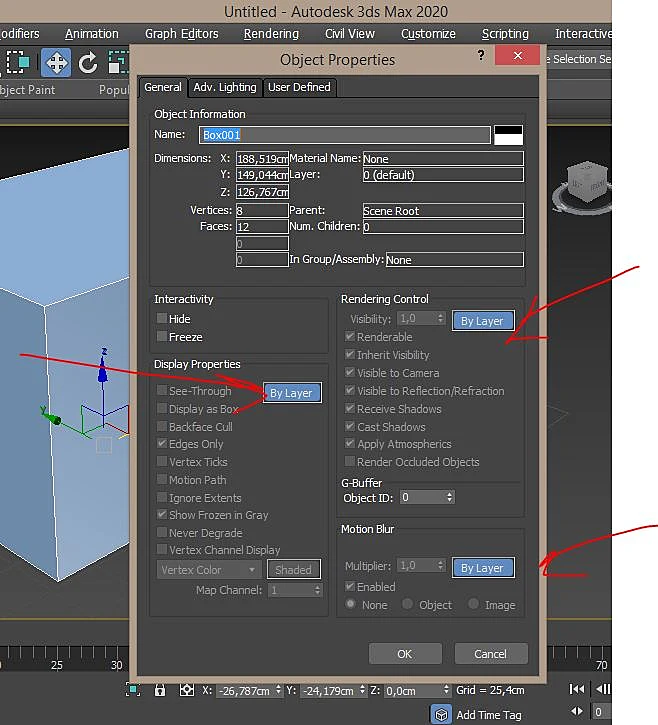Select the Move tool in toolbar
Screen dimensions: 658x725
tap(56, 62)
